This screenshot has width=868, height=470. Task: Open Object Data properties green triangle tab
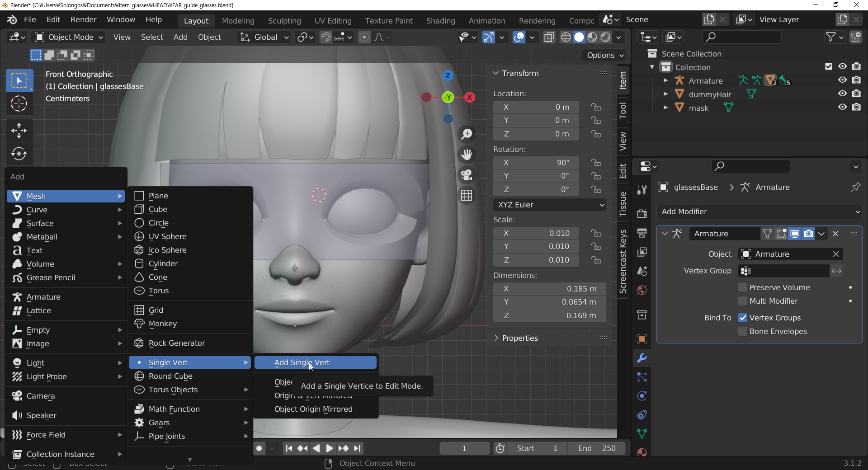(642, 434)
